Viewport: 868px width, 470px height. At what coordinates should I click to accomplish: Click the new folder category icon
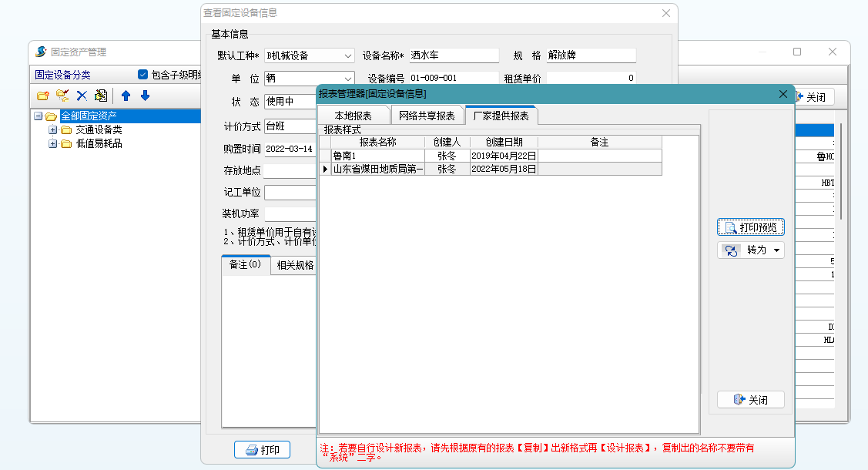pyautogui.click(x=42, y=96)
